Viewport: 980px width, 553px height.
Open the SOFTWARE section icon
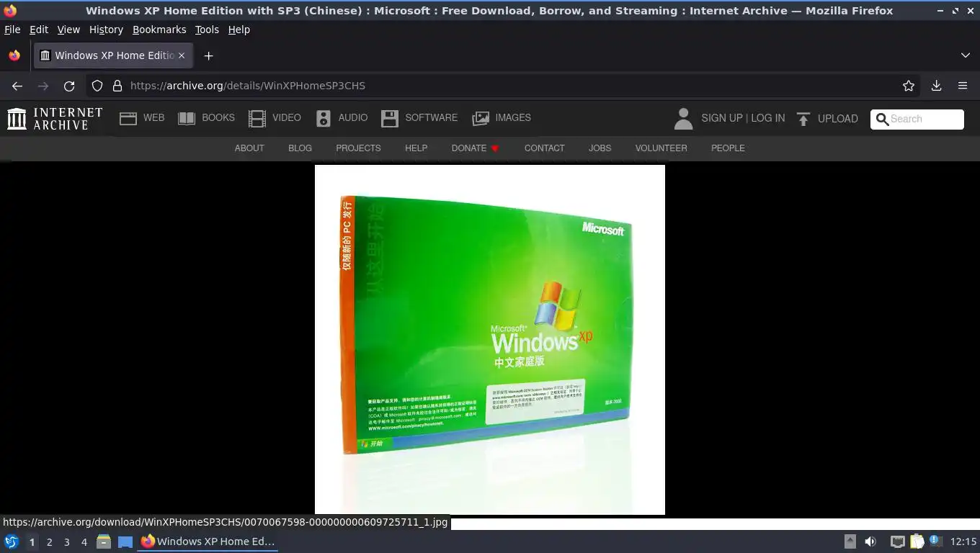(x=390, y=119)
